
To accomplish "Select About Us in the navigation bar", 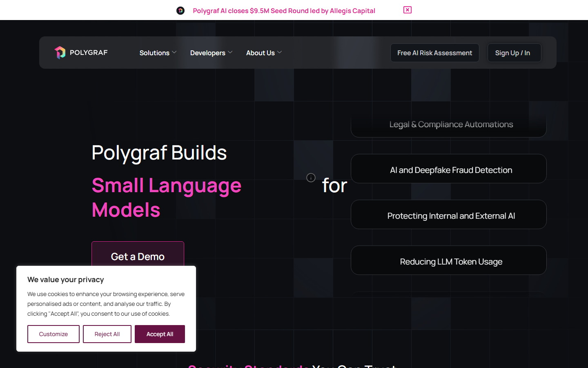I will pyautogui.click(x=261, y=52).
